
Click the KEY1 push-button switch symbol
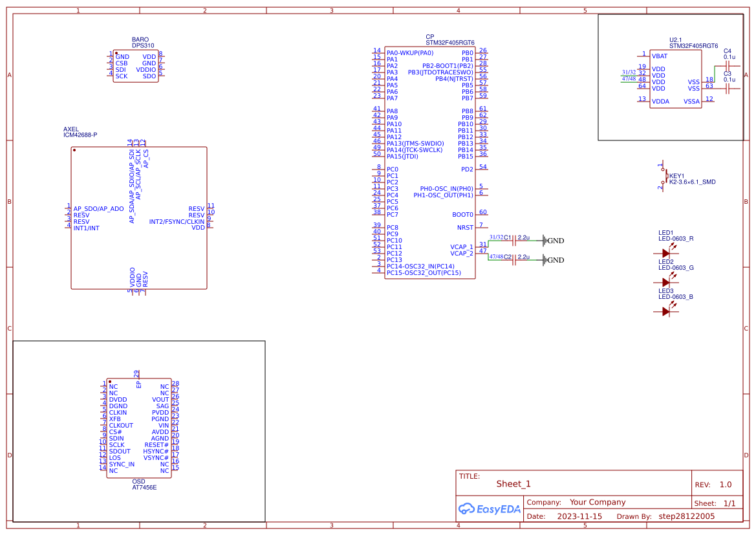tap(664, 176)
